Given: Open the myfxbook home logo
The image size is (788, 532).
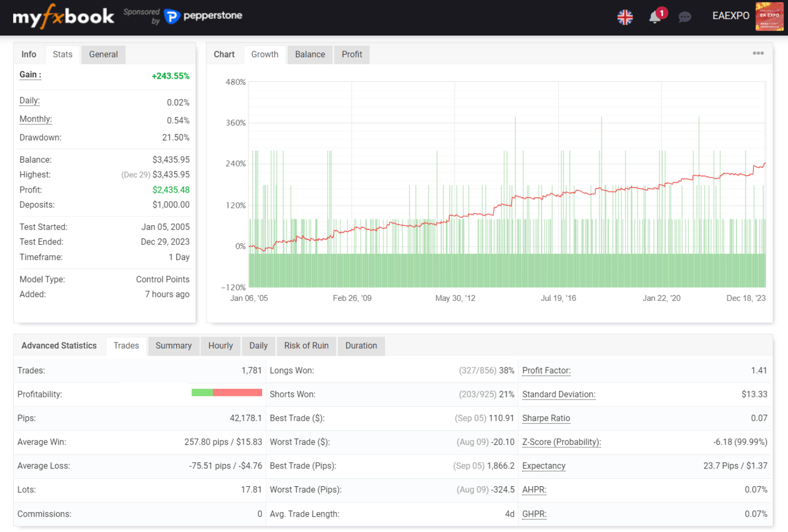Looking at the screenshot, I should point(63,17).
